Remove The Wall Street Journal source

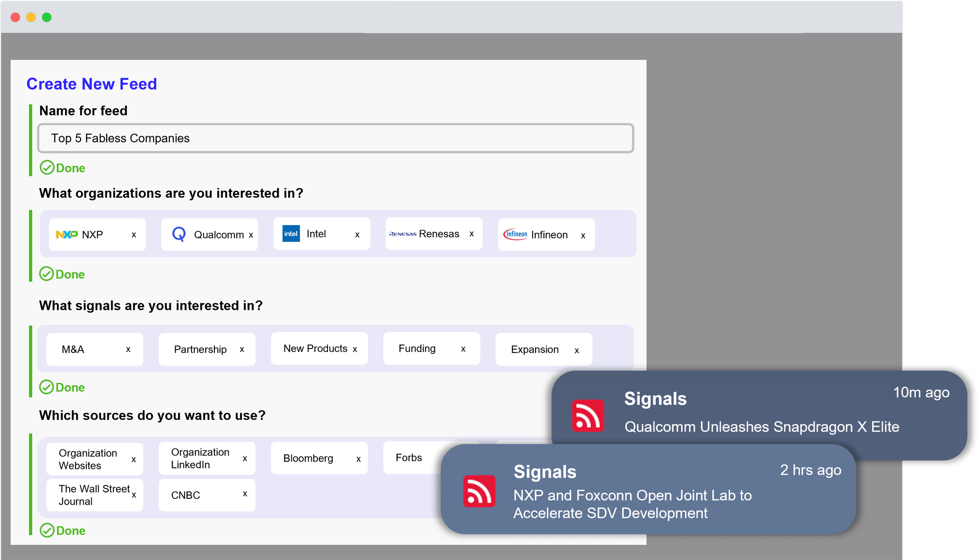[134, 495]
